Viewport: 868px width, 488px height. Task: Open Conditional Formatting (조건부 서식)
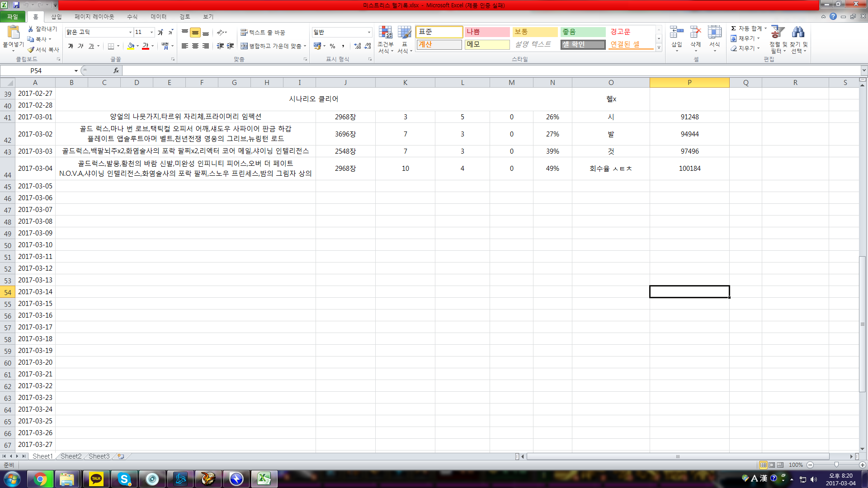[x=386, y=40]
